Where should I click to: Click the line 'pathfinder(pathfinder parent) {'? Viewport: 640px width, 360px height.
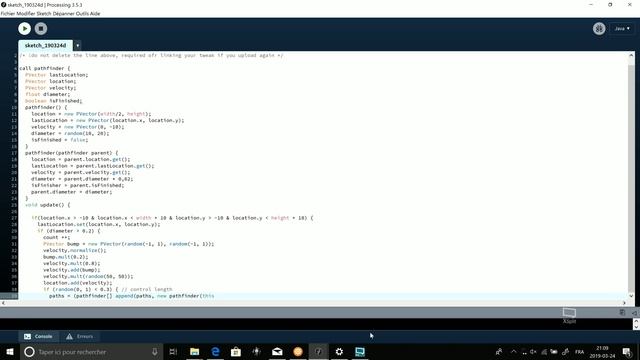(71, 153)
